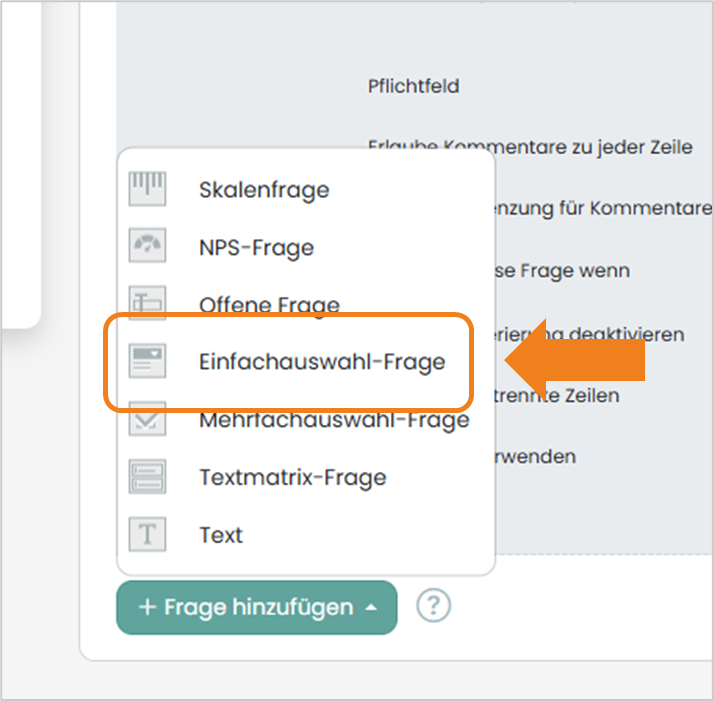Choose NPS-Frage menu entry
This screenshot has height=701, width=714.
pyautogui.click(x=256, y=248)
